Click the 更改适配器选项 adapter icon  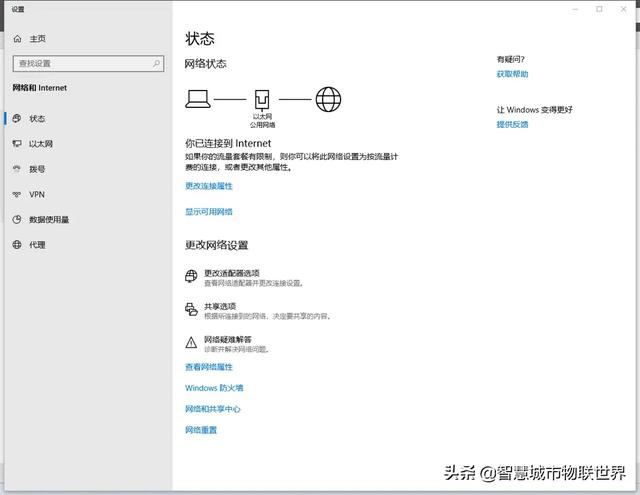coord(191,277)
